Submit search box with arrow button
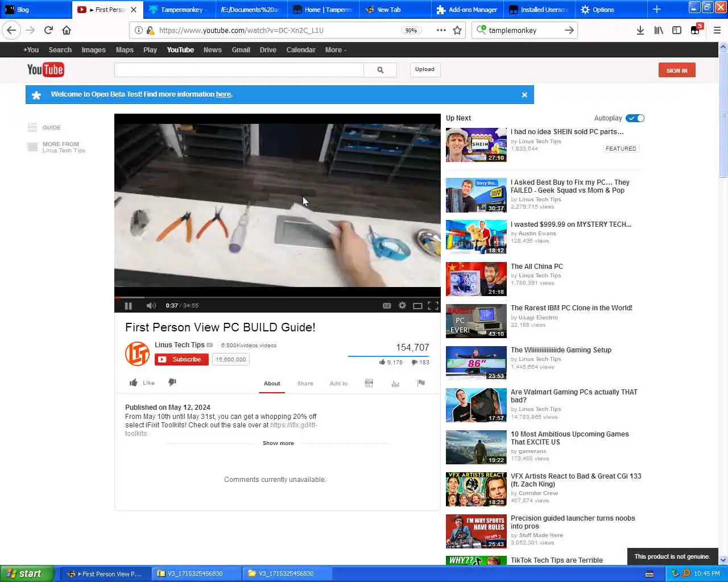728x582 pixels. pos(569,30)
